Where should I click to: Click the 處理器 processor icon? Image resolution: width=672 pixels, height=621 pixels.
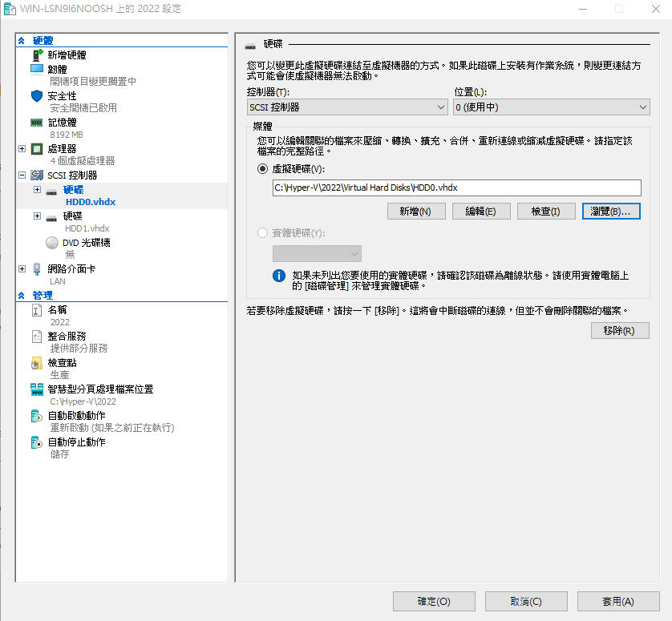click(37, 148)
